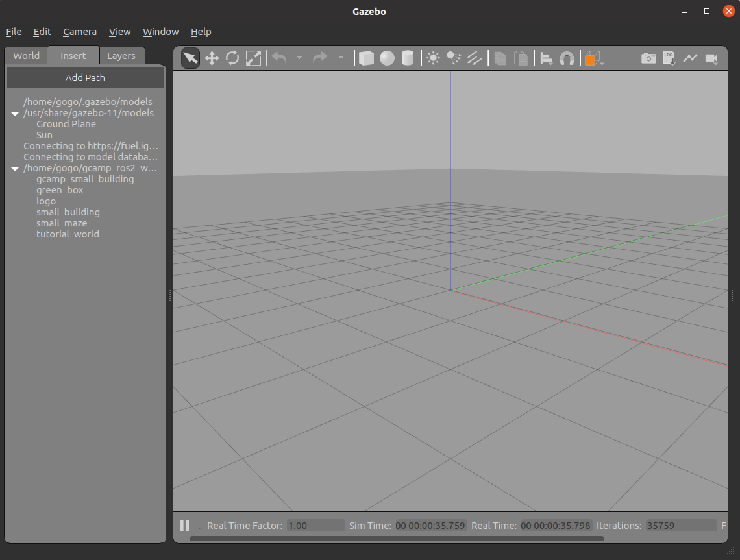Click the log data icon
Image resolution: width=740 pixels, height=560 pixels.
[x=669, y=58]
